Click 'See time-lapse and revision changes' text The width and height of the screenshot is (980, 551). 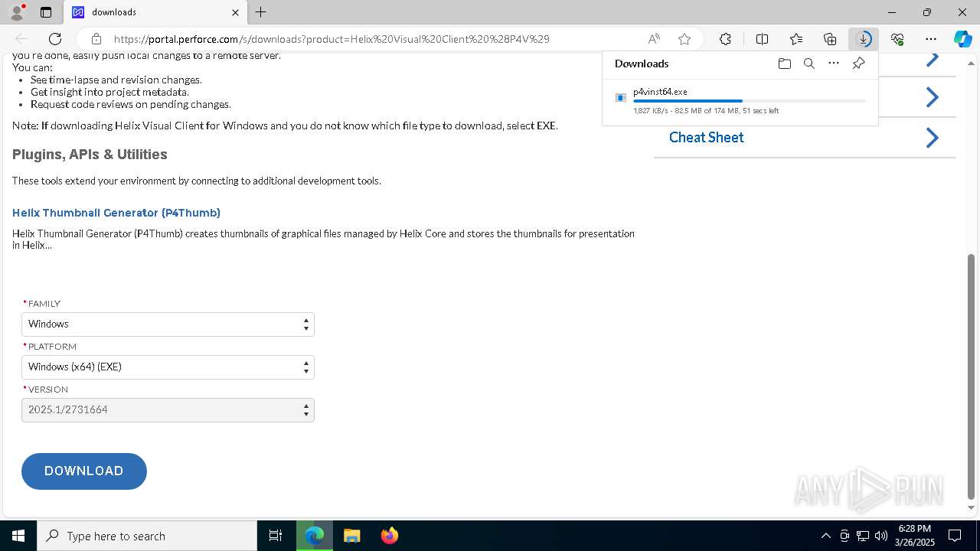[x=116, y=80]
